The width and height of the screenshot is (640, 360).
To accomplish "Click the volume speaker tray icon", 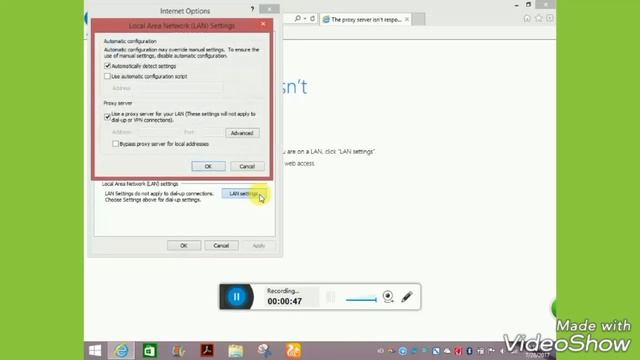I will tap(503, 351).
